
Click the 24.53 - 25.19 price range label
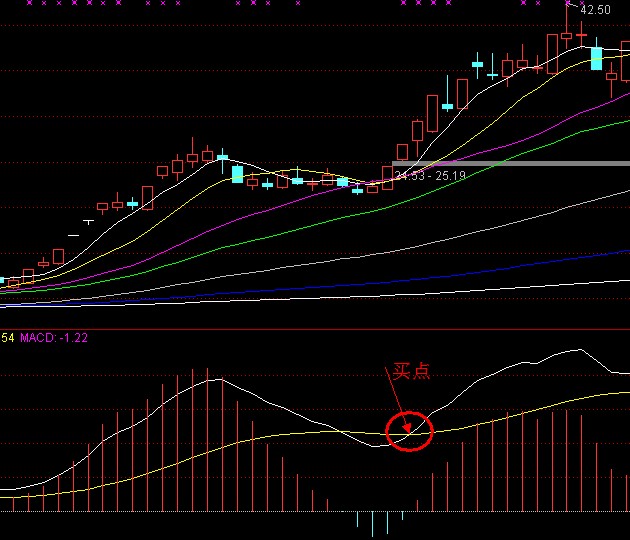pyautogui.click(x=431, y=176)
